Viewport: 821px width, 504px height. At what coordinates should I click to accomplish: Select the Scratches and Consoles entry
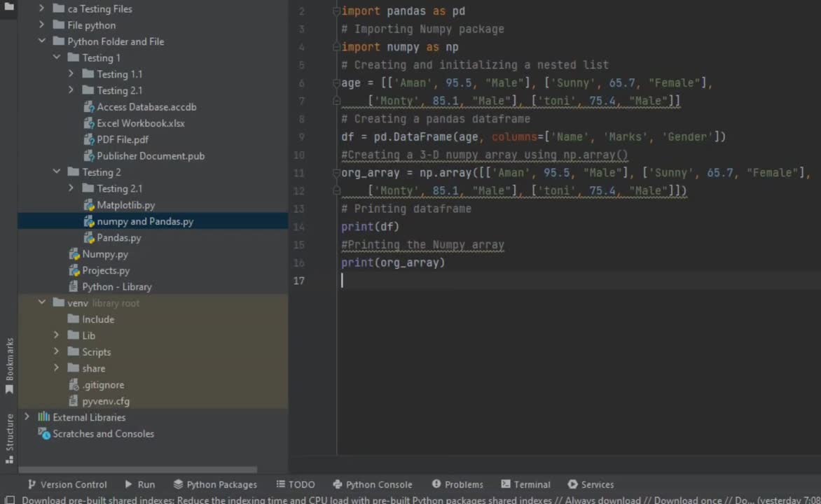pyautogui.click(x=103, y=433)
